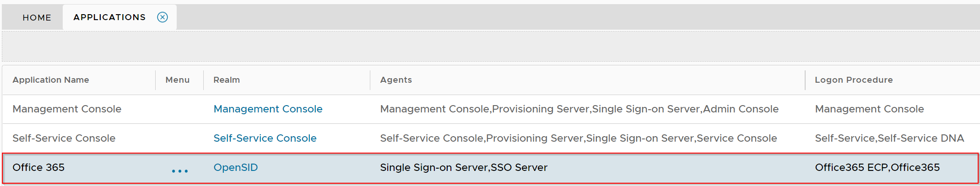Select the Self-Service Console application row
This screenshot has height=186, width=980.
64,138
